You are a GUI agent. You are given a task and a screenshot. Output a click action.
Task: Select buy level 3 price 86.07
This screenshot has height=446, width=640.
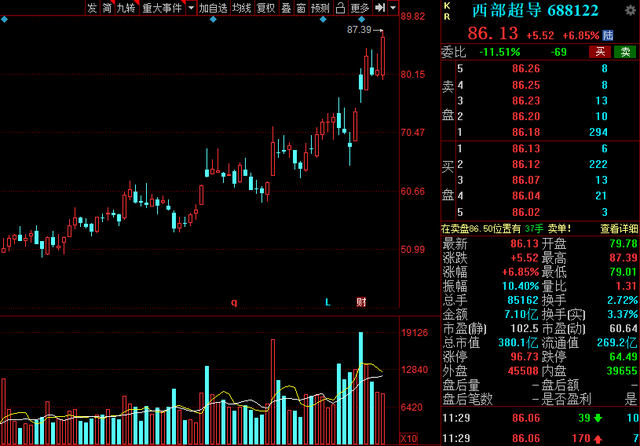click(526, 180)
